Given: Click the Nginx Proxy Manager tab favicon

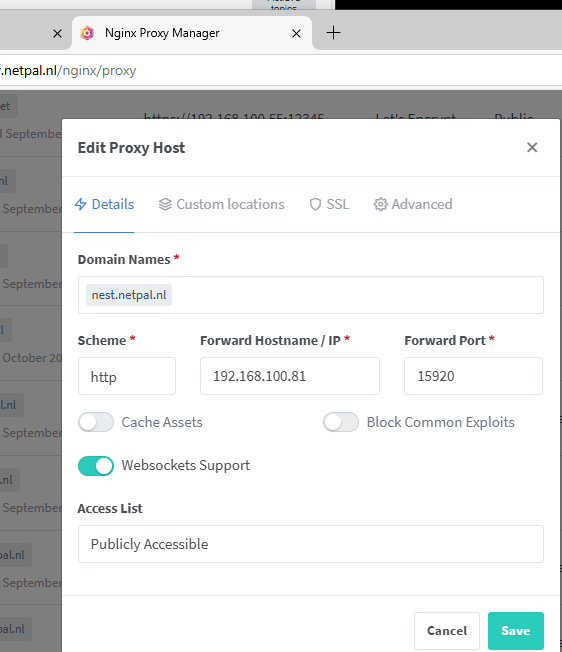Looking at the screenshot, I should [87, 33].
